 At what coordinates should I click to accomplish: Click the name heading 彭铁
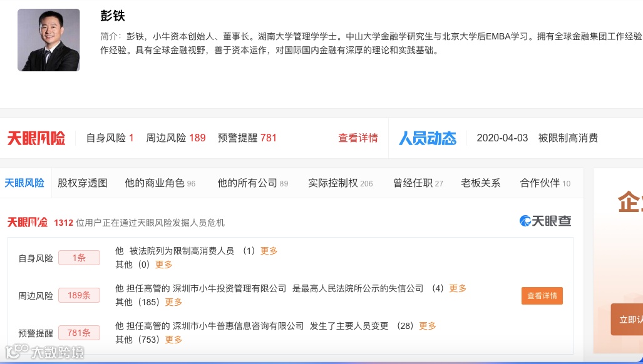click(x=112, y=16)
